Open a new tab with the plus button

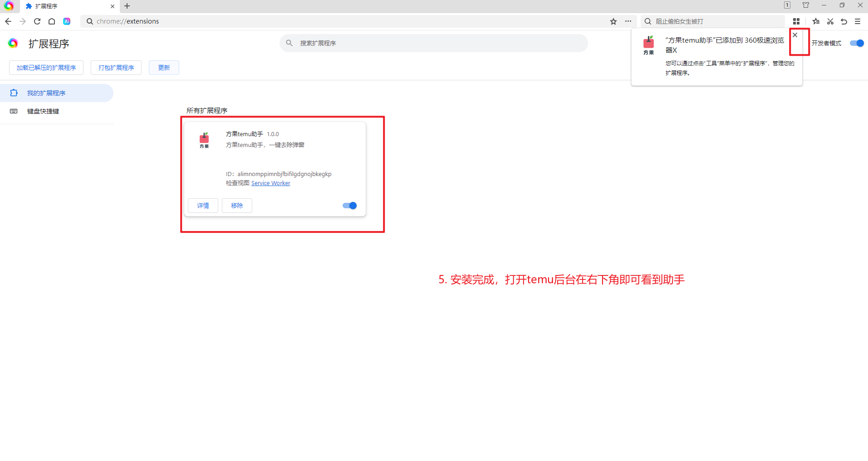tap(127, 6)
